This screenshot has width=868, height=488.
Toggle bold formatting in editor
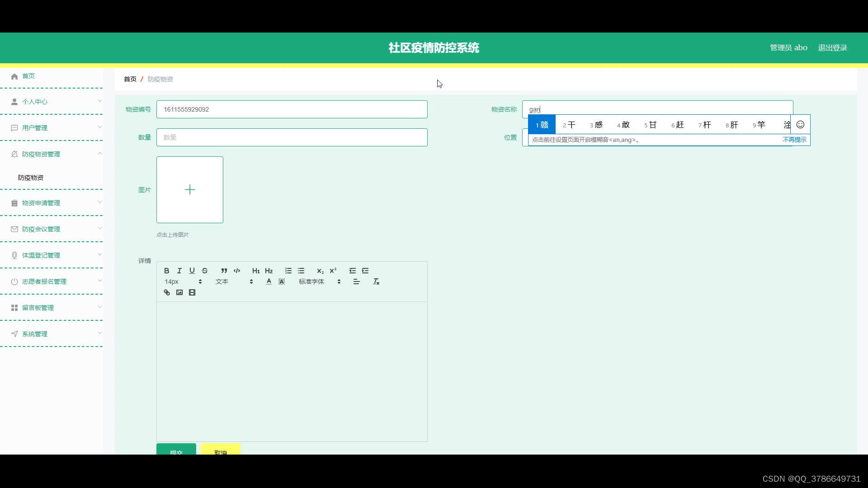pos(166,271)
